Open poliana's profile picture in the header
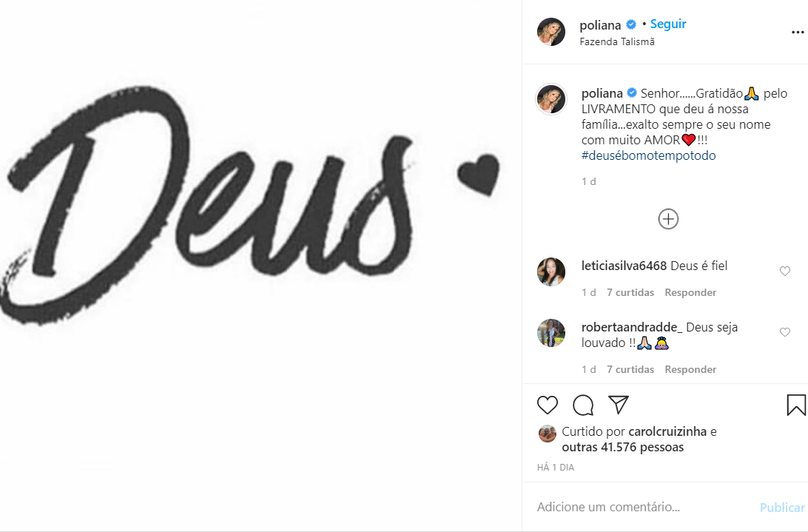808x532 pixels. (551, 32)
